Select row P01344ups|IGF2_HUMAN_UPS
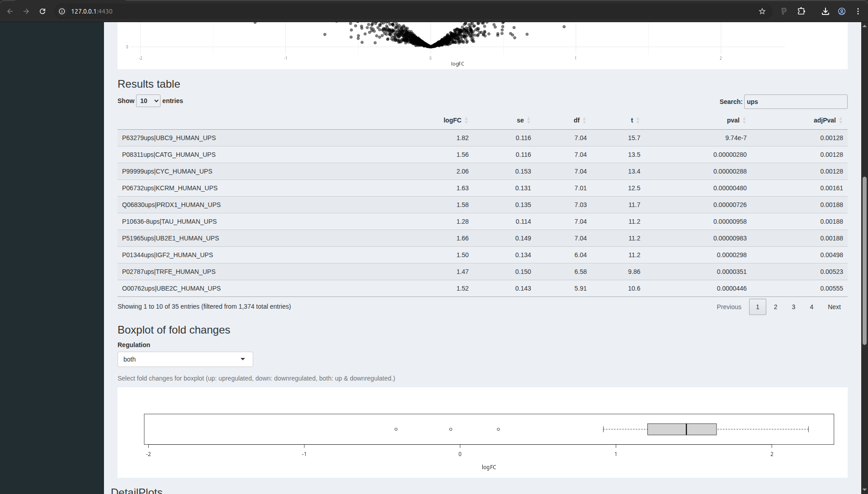The width and height of the screenshot is (868, 494). click(x=482, y=255)
